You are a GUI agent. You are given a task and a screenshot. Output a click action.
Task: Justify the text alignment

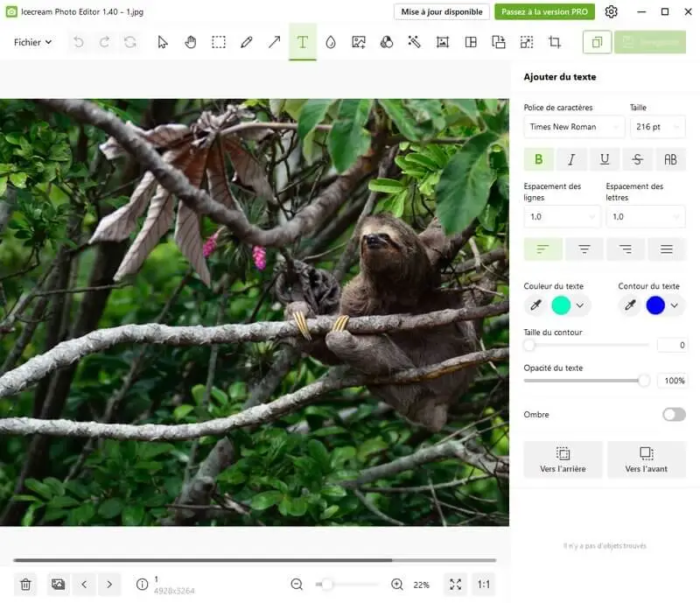coord(667,249)
